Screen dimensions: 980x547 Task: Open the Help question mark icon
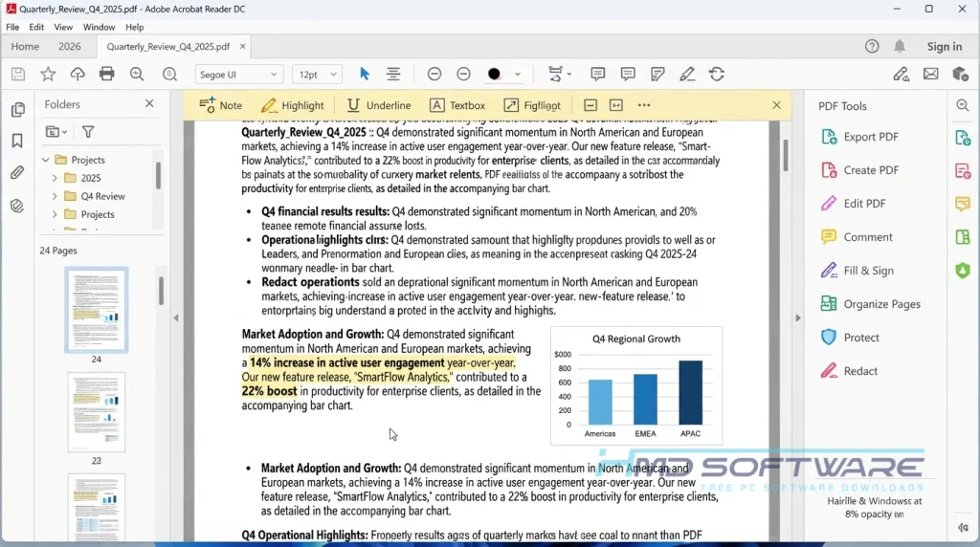[x=872, y=46]
